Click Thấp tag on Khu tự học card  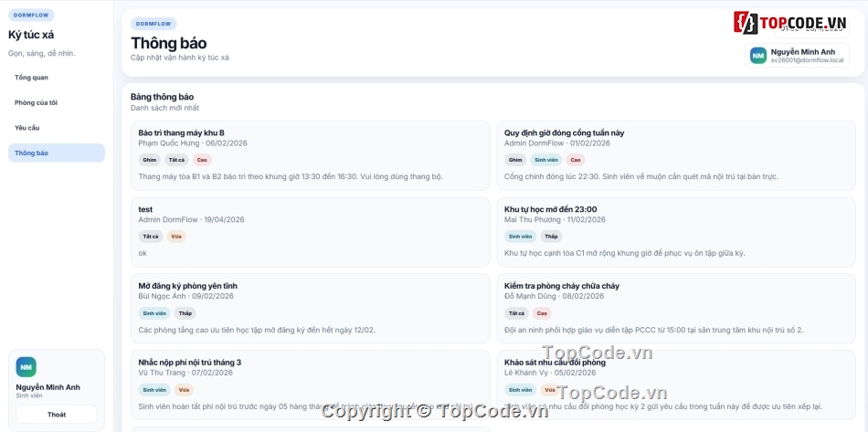[551, 237]
